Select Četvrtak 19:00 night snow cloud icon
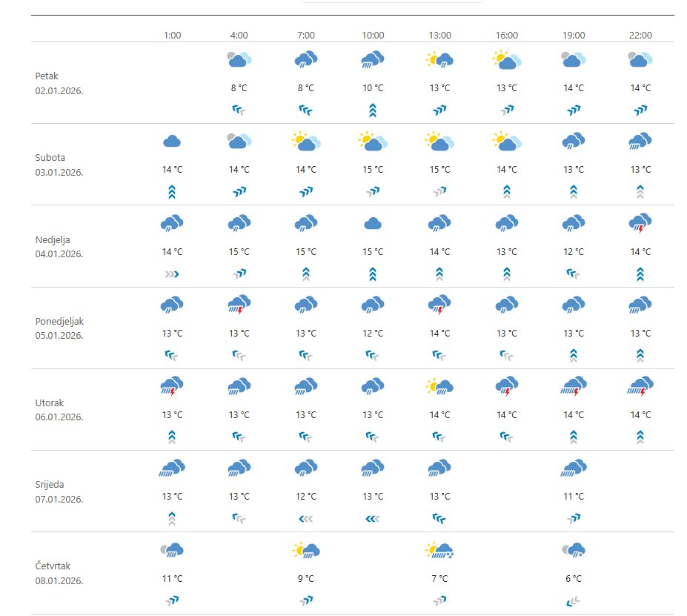The image size is (687, 616). click(x=573, y=550)
